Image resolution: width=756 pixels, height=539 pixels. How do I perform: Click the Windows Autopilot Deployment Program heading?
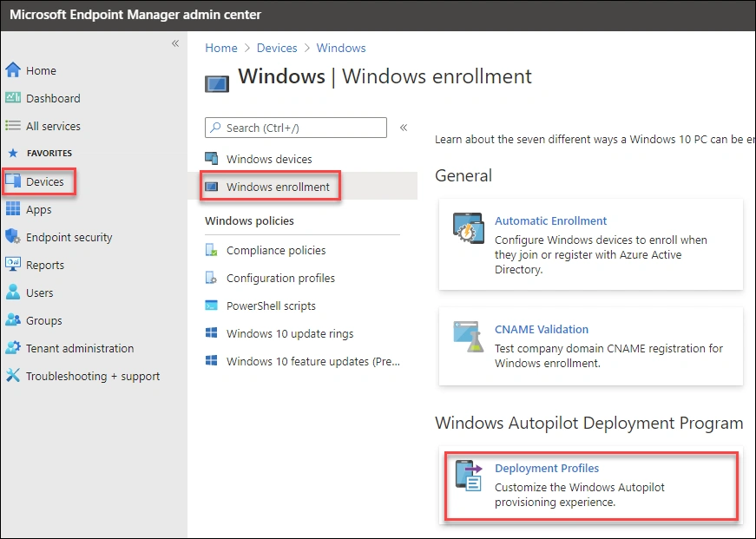point(589,423)
